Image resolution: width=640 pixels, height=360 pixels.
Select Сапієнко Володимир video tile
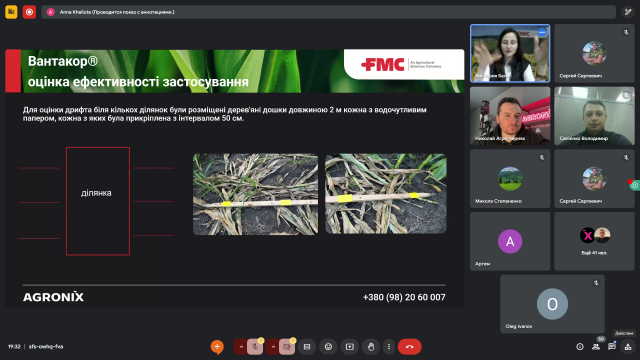[x=594, y=116]
